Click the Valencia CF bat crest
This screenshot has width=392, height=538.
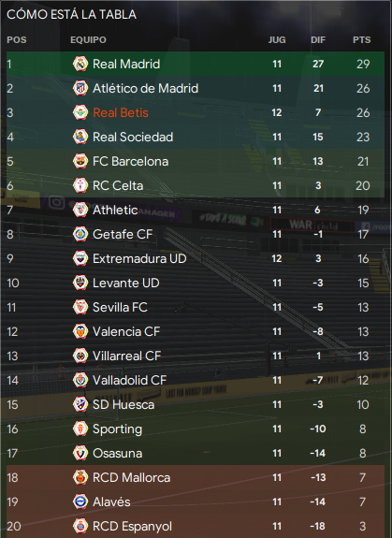(x=80, y=331)
